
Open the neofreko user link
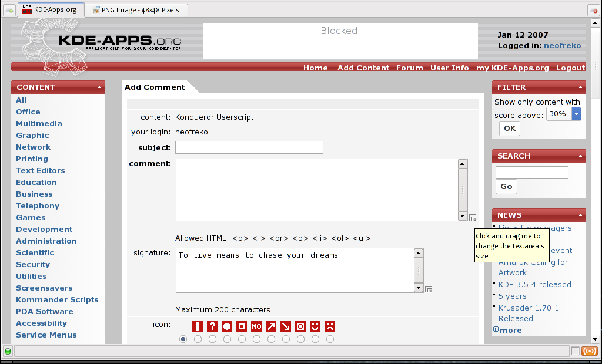point(562,46)
